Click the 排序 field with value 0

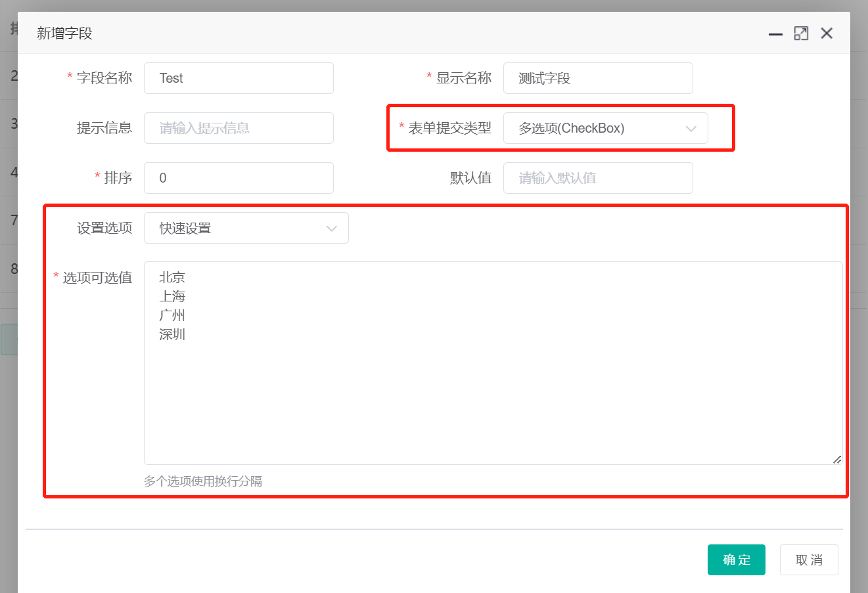(x=239, y=178)
